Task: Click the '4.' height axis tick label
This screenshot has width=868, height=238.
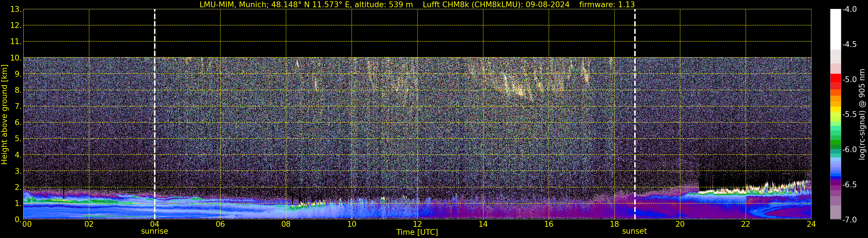Action: 18,155
